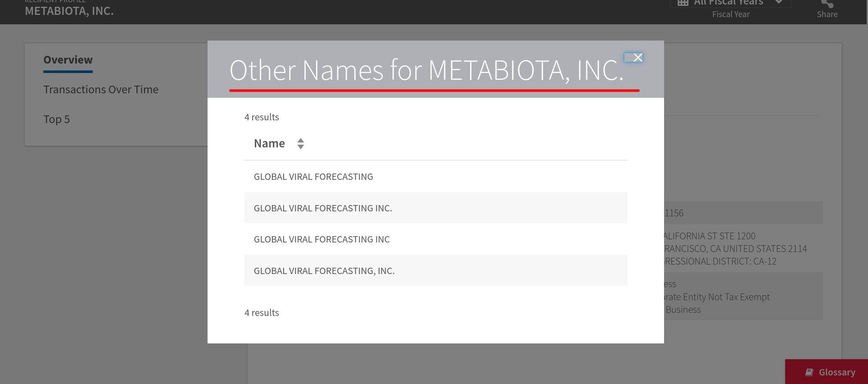Select the GLOBAL VIRAL FORECASTING INC row
The image size is (868, 384).
[x=436, y=239]
